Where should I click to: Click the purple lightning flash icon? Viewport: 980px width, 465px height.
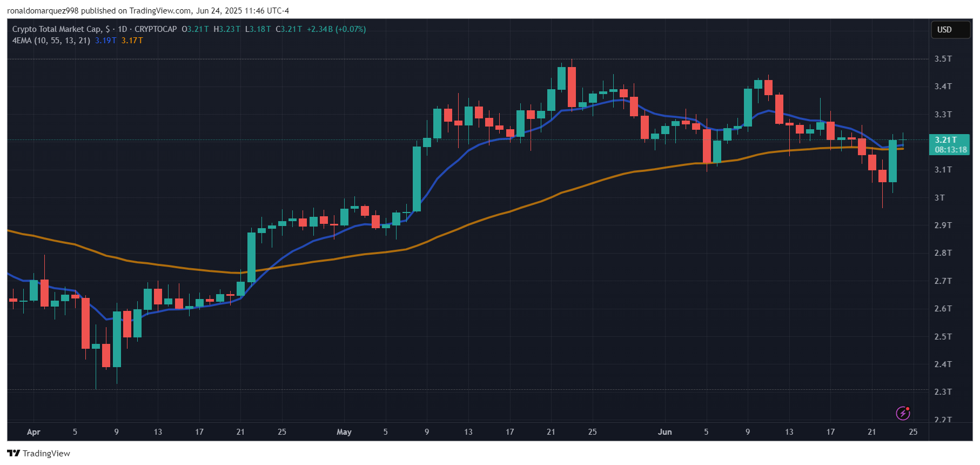(903, 413)
